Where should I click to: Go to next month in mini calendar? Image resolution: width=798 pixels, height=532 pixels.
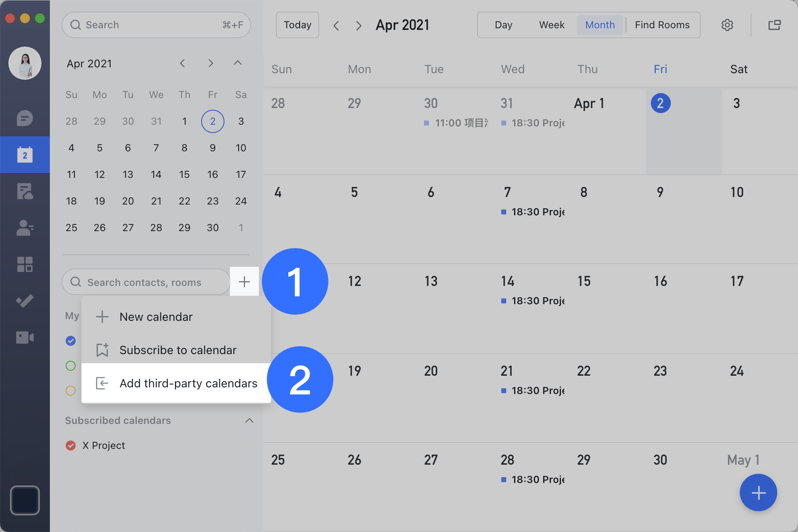[211, 63]
